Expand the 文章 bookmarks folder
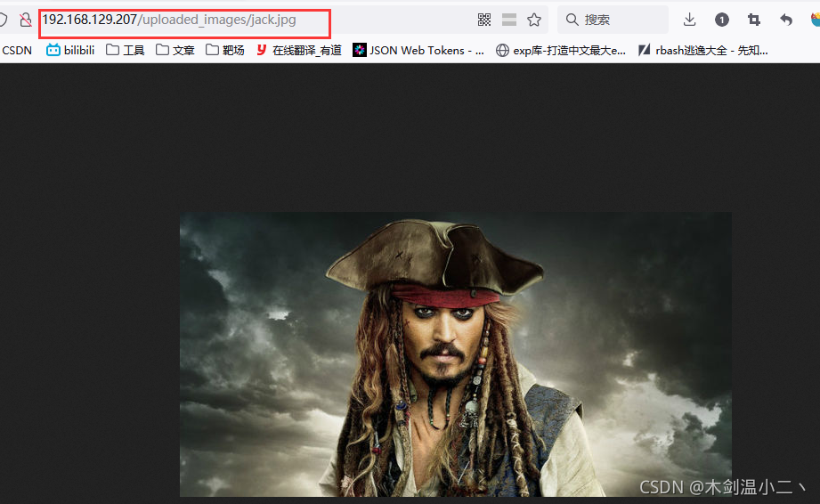 [175, 50]
